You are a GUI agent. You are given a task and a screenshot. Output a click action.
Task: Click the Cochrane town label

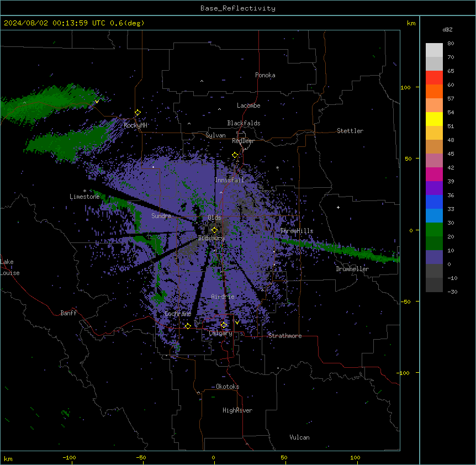click(x=178, y=314)
